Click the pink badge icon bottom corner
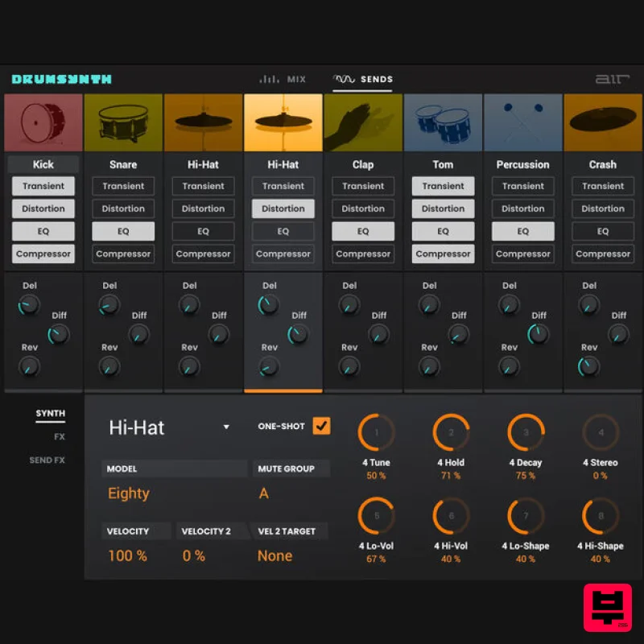Viewport: 644px width, 644px height. coord(608,608)
